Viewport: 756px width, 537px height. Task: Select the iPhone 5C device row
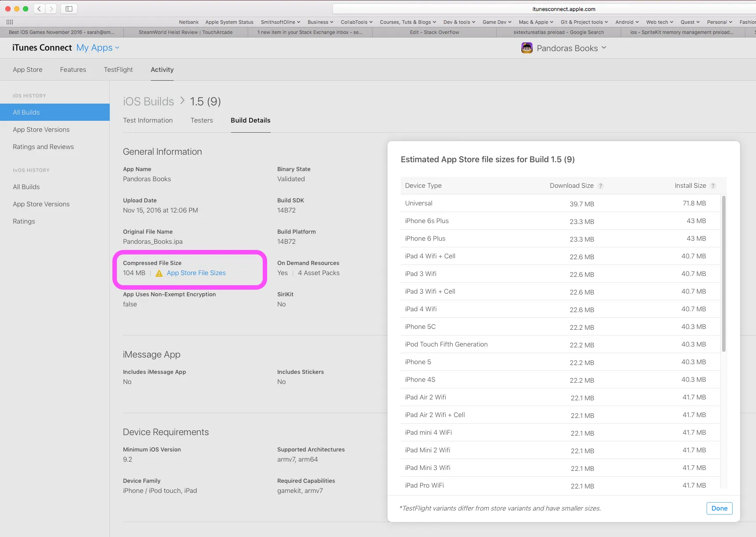[x=560, y=327]
